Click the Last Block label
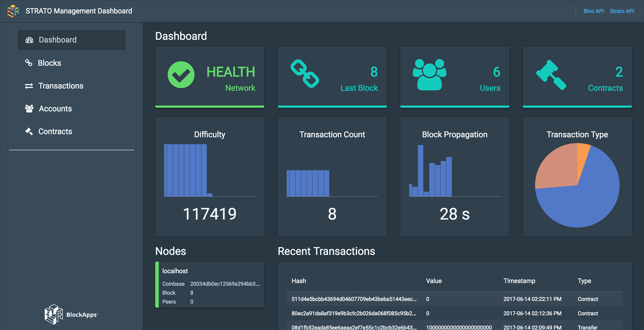Image resolution: width=644 pixels, height=330 pixels. (x=359, y=88)
